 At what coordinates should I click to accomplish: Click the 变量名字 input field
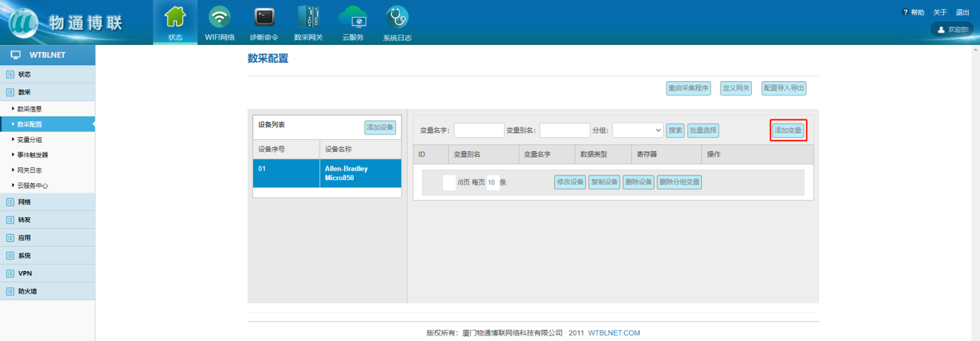click(478, 131)
